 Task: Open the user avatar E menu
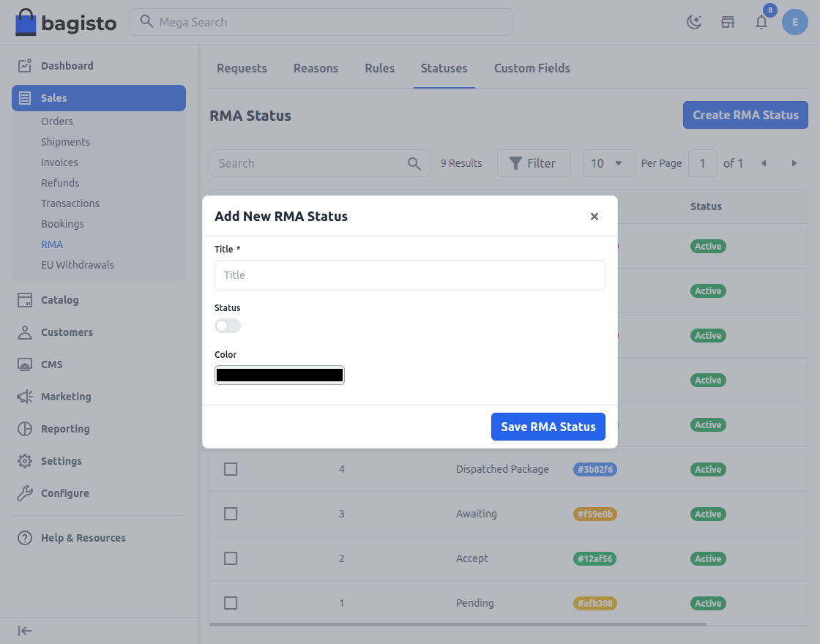point(795,22)
